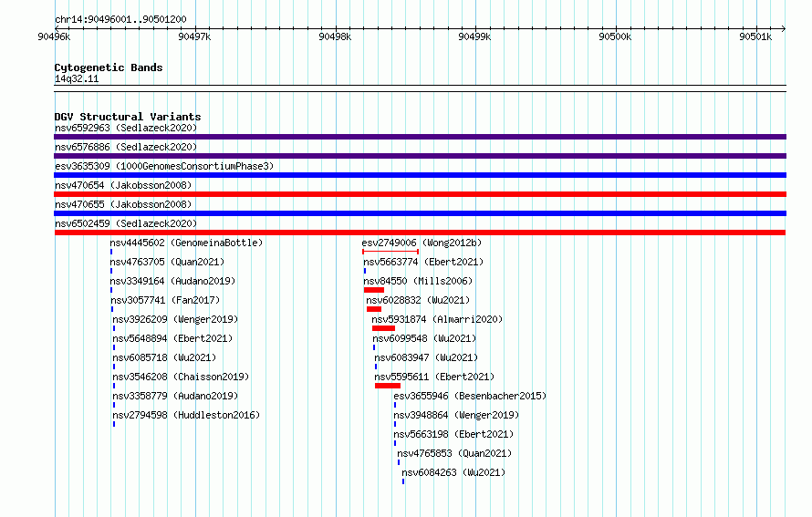Select nsv4765853 (Quan2021) label
The height and width of the screenshot is (517, 812).
click(x=454, y=453)
